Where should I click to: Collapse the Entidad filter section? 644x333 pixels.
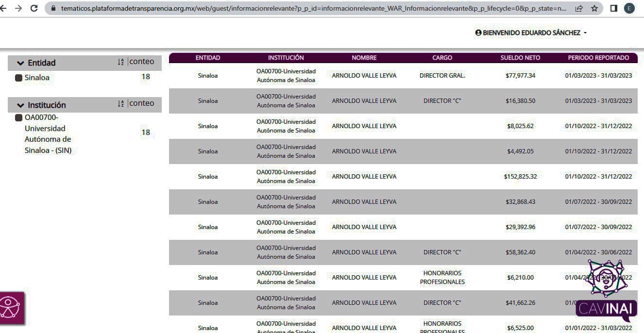click(x=20, y=63)
